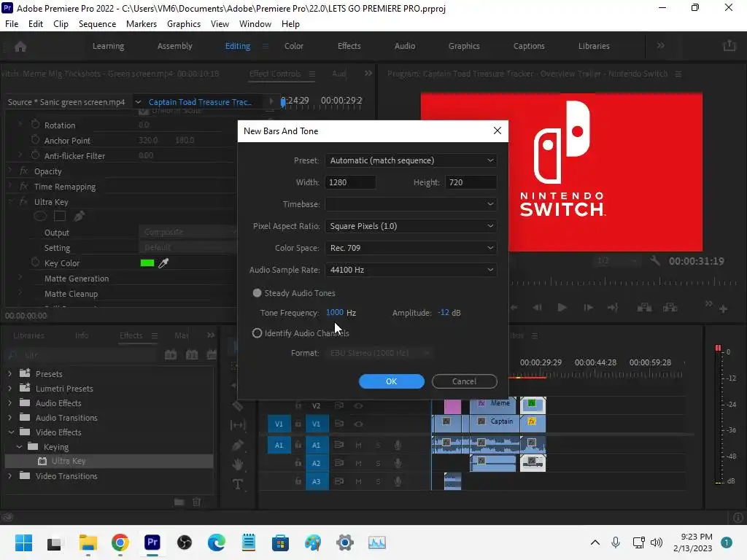This screenshot has width=747, height=560.
Task: Open the Markers menu
Action: click(142, 24)
